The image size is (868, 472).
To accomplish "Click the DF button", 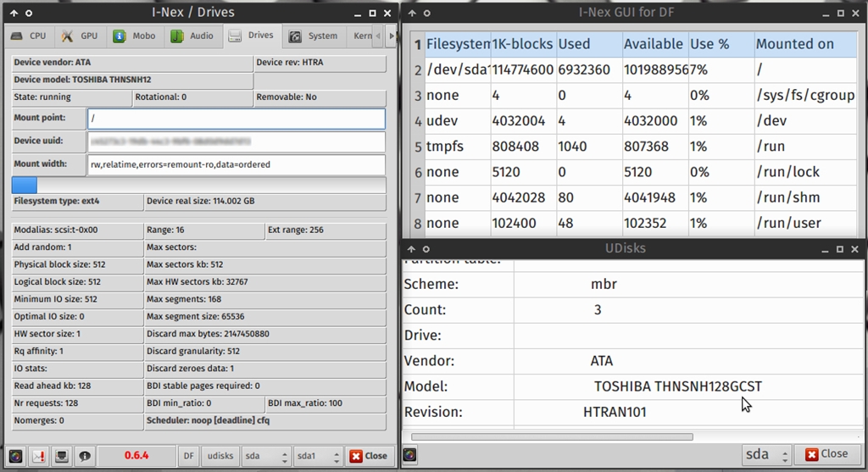I will pos(190,455).
